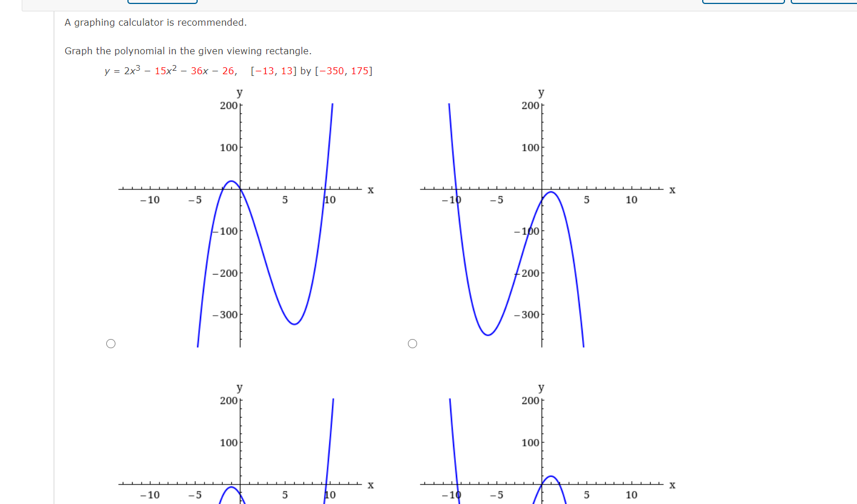This screenshot has height=504, width=857.
Task: Select the radio button beside the first graph
Action: 110,343
